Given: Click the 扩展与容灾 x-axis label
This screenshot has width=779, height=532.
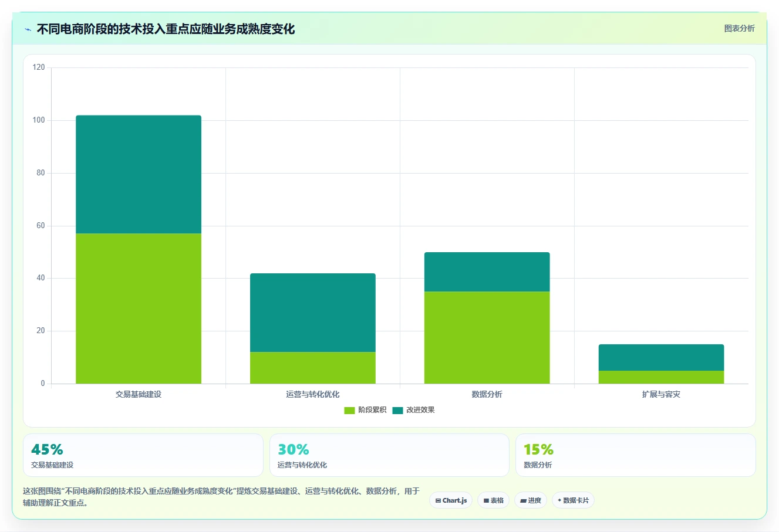Looking at the screenshot, I should [661, 394].
